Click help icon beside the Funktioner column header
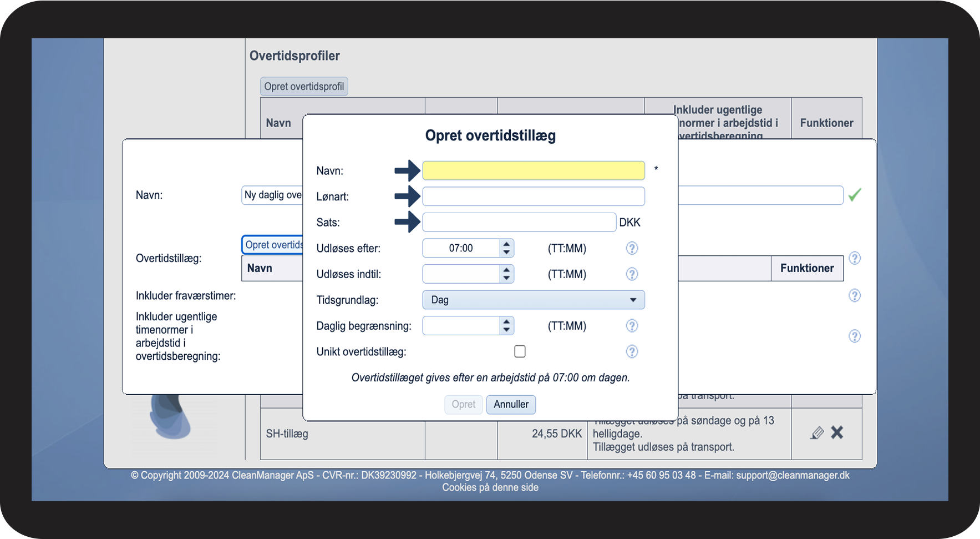980x539 pixels. (x=855, y=258)
